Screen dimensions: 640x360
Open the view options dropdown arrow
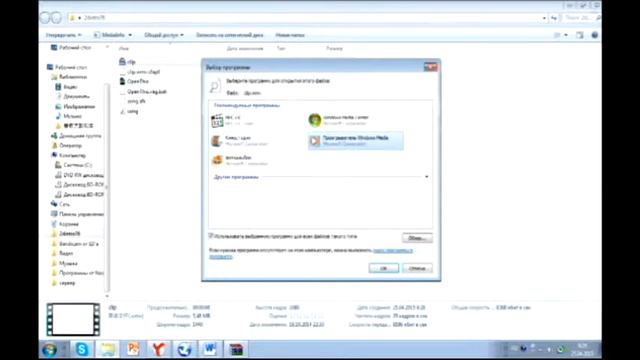tap(566, 35)
